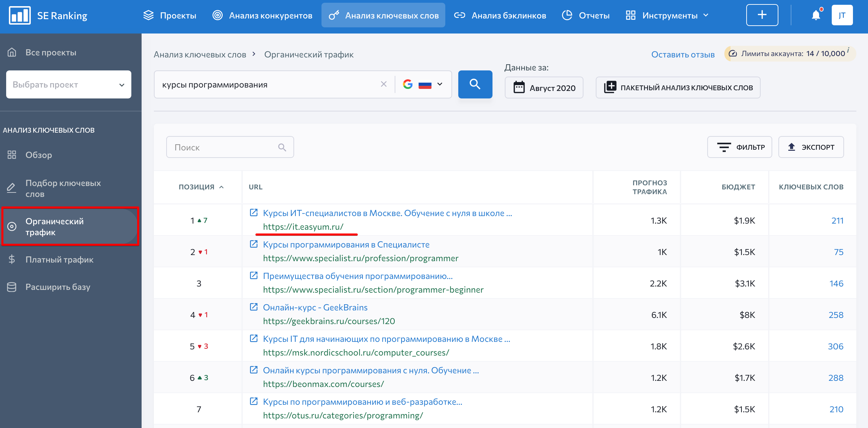Image resolution: width=868 pixels, height=428 pixels.
Task: Click the Бюджет column header
Action: 738,187
